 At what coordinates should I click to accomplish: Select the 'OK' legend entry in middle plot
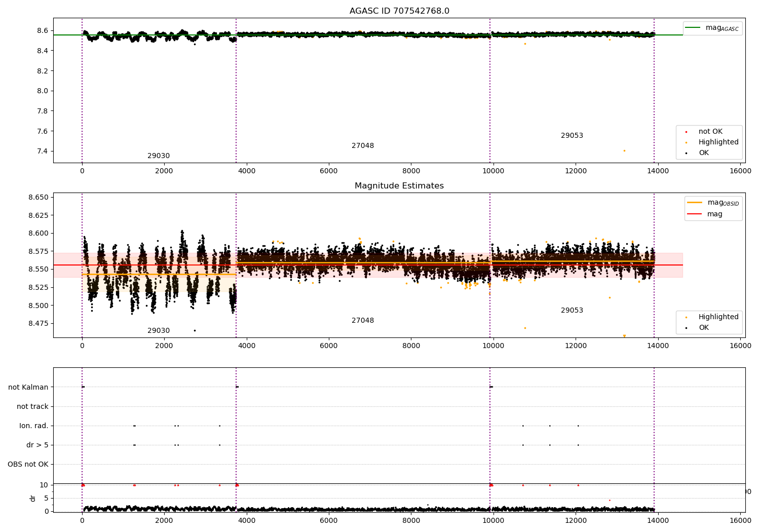[x=704, y=328]
